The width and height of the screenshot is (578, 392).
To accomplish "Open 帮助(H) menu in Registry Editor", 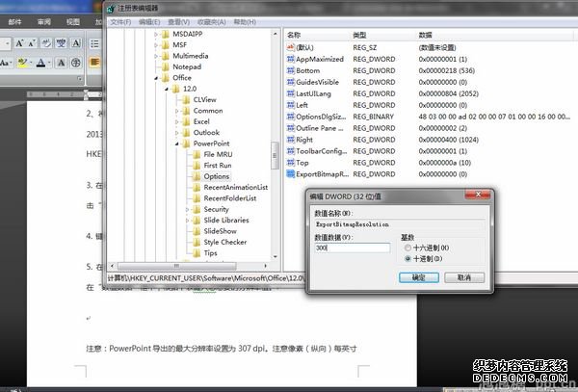I will [x=245, y=22].
